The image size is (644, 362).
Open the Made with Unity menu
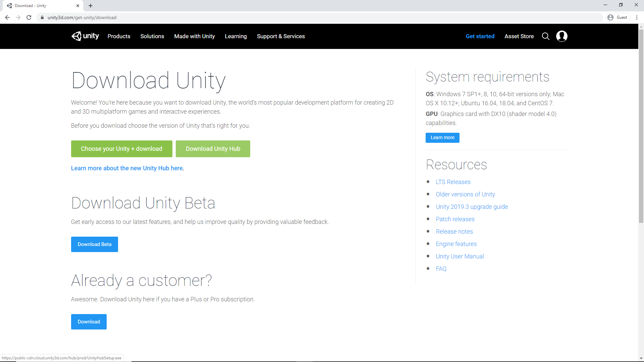[195, 36]
